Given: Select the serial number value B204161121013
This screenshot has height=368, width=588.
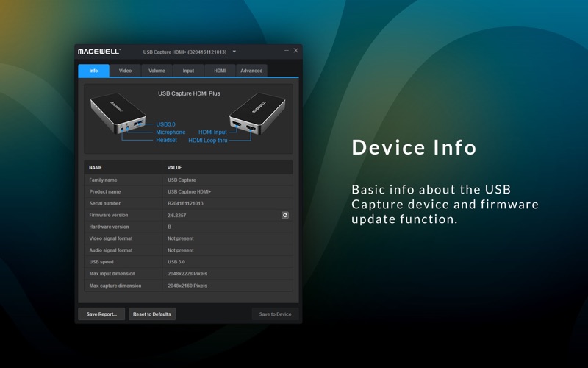Looking at the screenshot, I should pos(185,203).
